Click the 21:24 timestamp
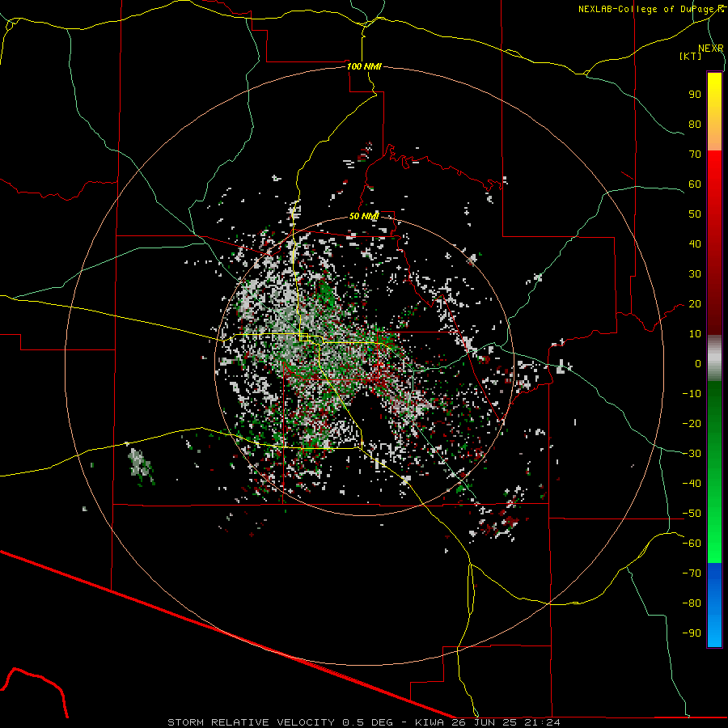Screen dimensions: 728x728 tap(543, 722)
